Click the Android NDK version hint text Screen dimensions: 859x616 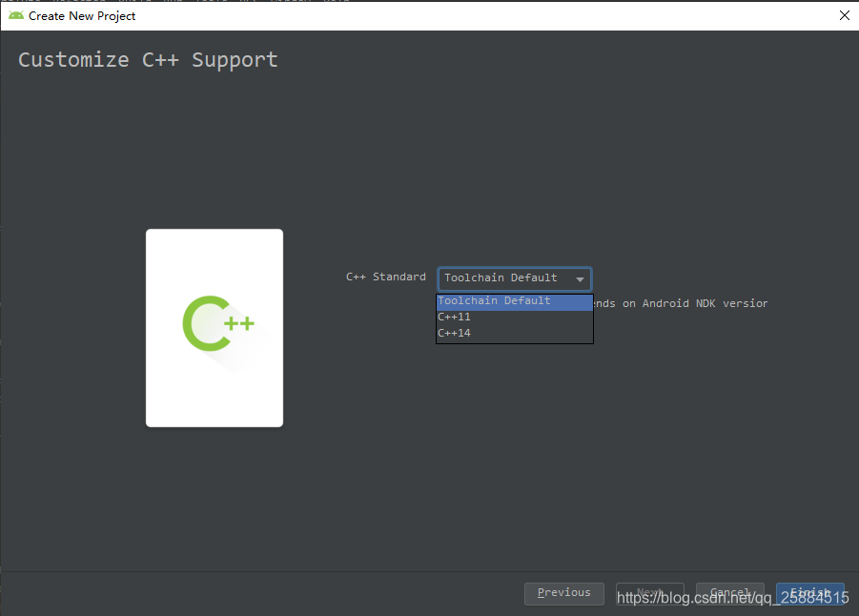click(x=681, y=303)
